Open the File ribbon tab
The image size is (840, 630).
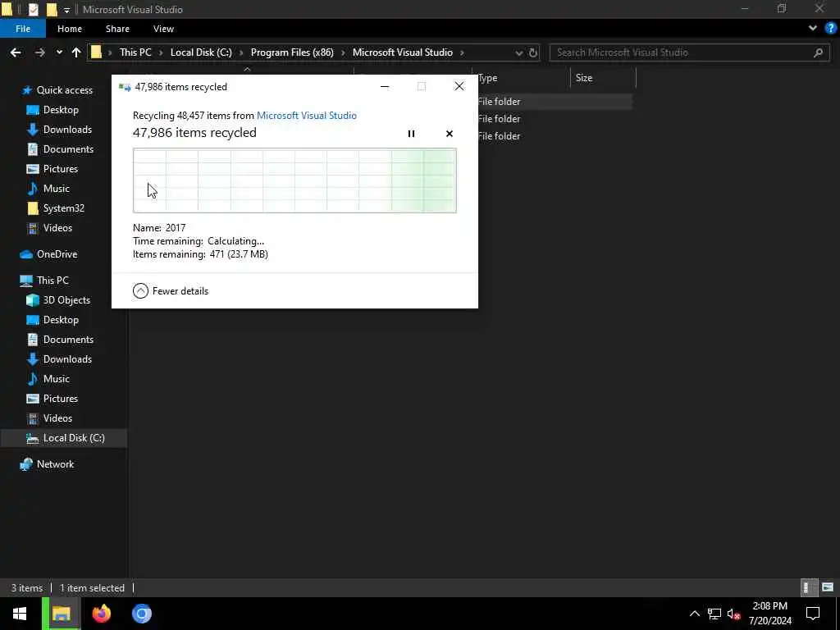pos(23,29)
